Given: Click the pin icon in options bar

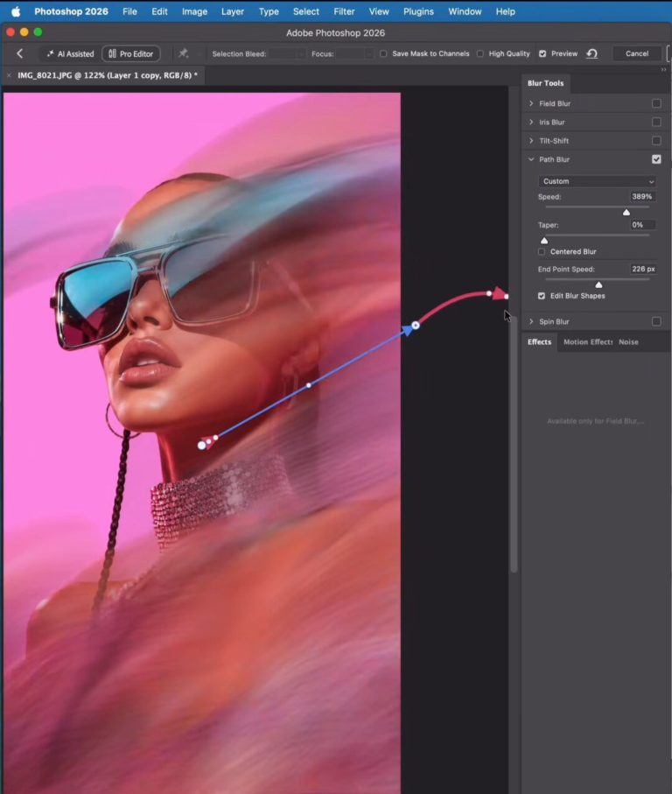Looking at the screenshot, I should tap(183, 53).
